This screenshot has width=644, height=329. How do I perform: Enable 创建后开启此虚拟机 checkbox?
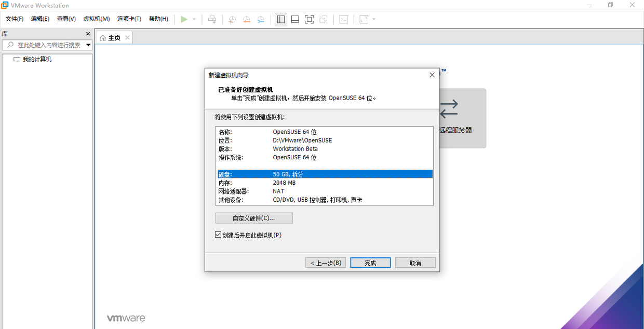tap(218, 235)
